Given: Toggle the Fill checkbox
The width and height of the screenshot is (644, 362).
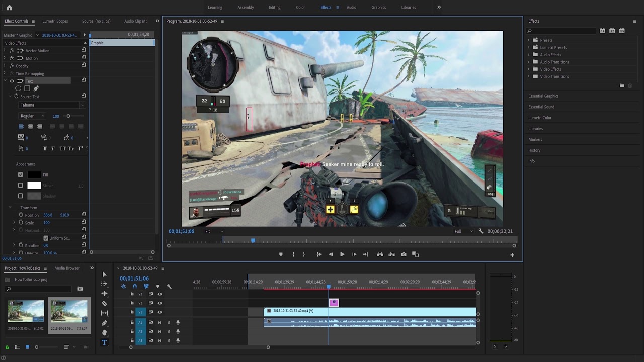Looking at the screenshot, I should point(21,175).
